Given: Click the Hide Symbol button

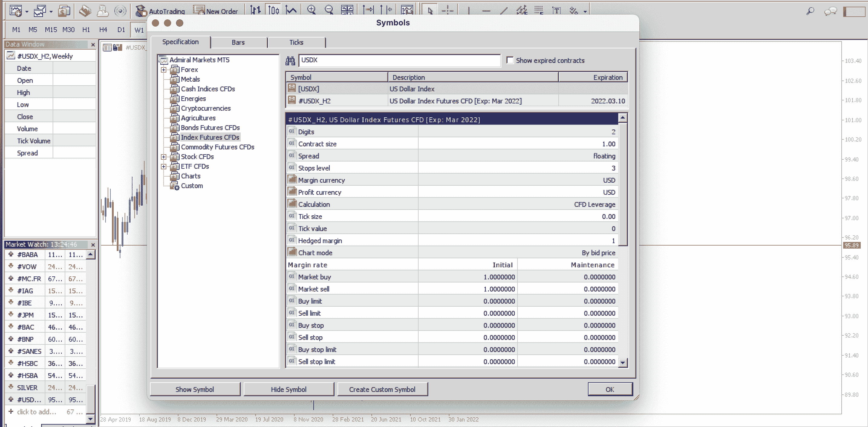Looking at the screenshot, I should pos(289,389).
